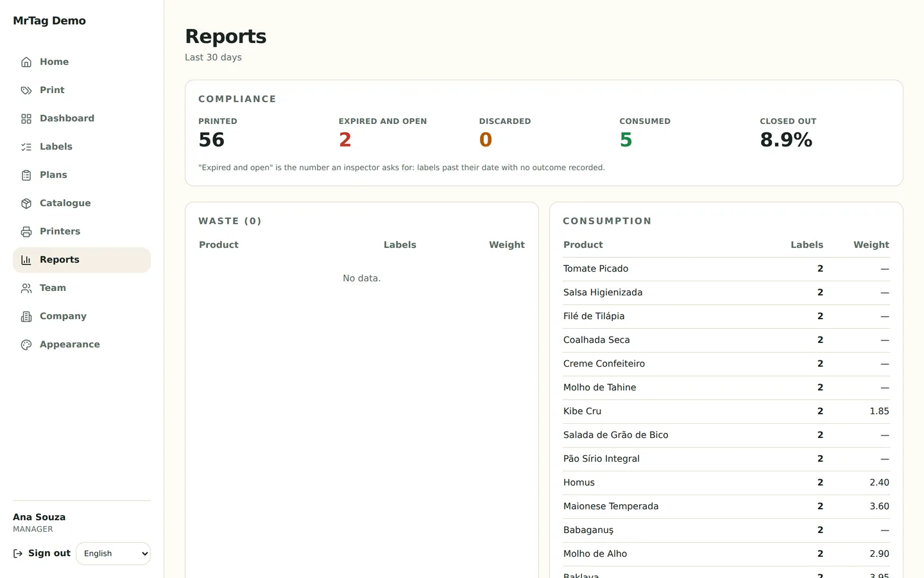The height and width of the screenshot is (578, 924).
Task: Select Catalogue in the sidebar
Action: (81, 203)
